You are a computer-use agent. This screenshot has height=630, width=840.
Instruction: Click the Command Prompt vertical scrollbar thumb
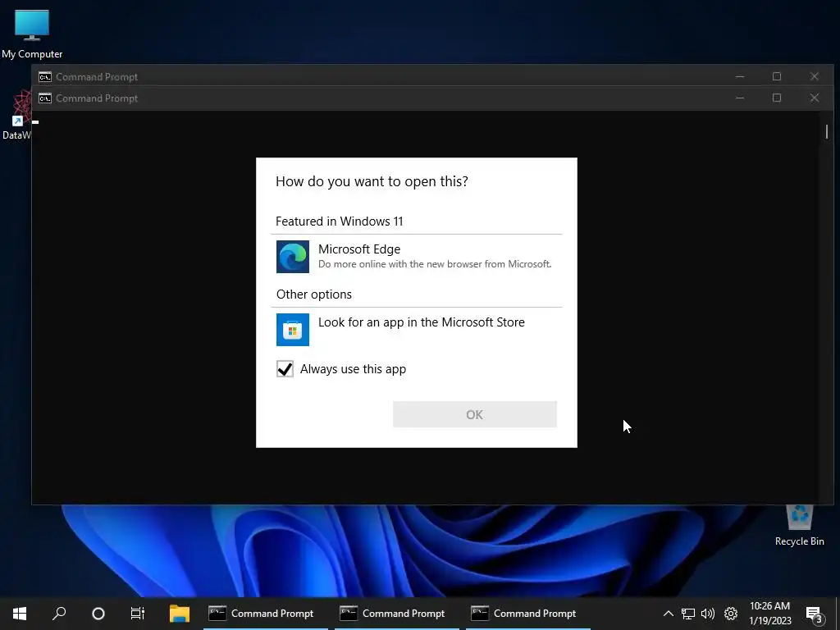[827, 131]
